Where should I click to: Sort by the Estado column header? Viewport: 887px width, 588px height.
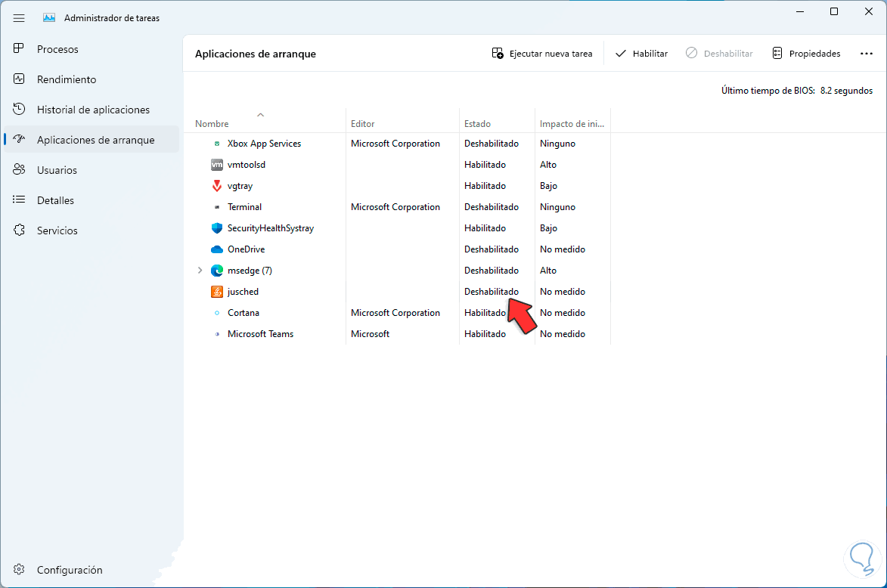coord(477,123)
